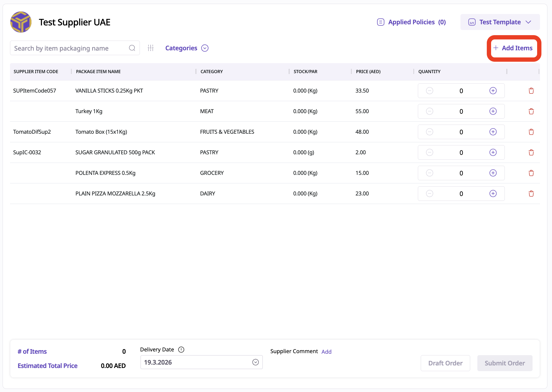The width and height of the screenshot is (552, 392).
Task: Click the magnifier search icon
Action: [x=132, y=48]
